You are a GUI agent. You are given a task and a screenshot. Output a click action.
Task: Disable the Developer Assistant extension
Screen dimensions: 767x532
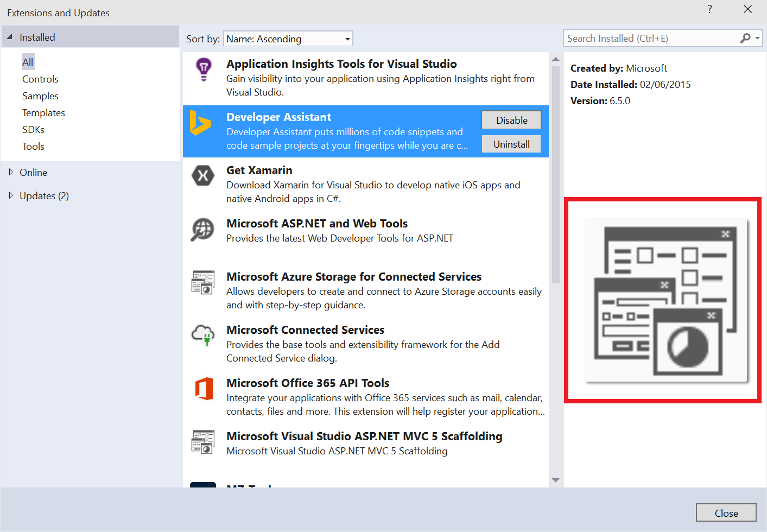(511, 120)
